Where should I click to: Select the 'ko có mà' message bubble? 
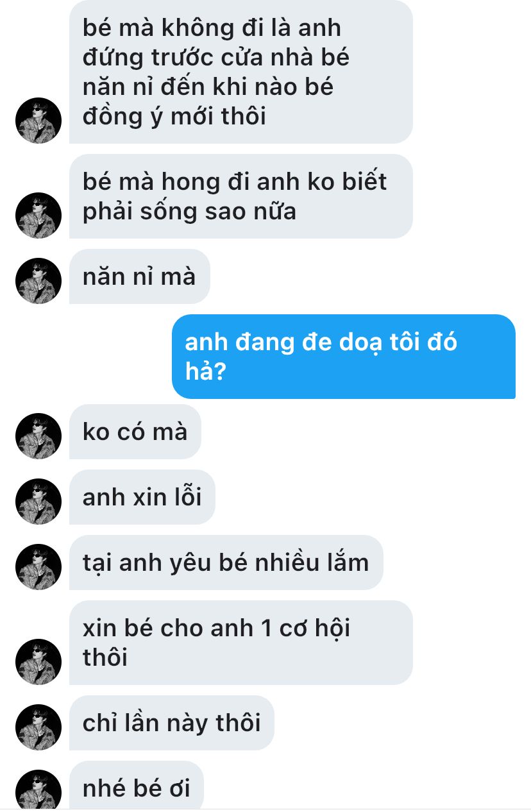[x=135, y=432]
